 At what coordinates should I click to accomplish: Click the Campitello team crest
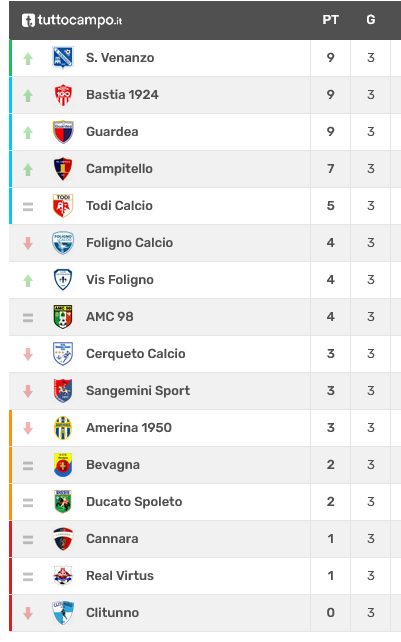(x=63, y=169)
